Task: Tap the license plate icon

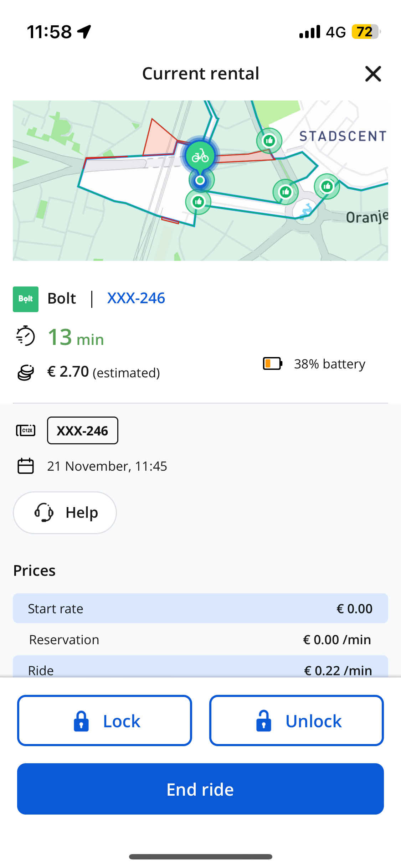Action: click(26, 430)
